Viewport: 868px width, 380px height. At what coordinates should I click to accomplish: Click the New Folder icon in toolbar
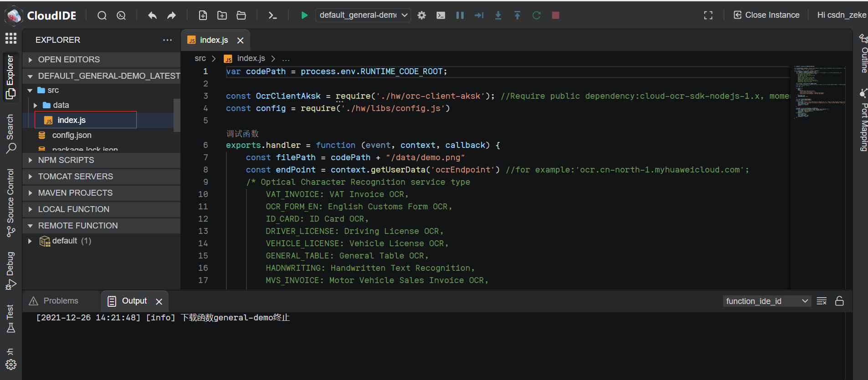coord(222,15)
